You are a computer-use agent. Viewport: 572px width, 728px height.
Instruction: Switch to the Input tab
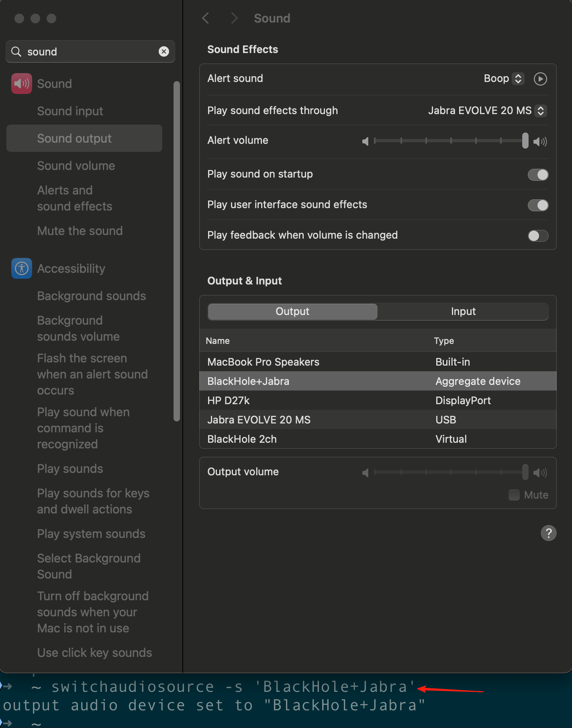pos(463,311)
